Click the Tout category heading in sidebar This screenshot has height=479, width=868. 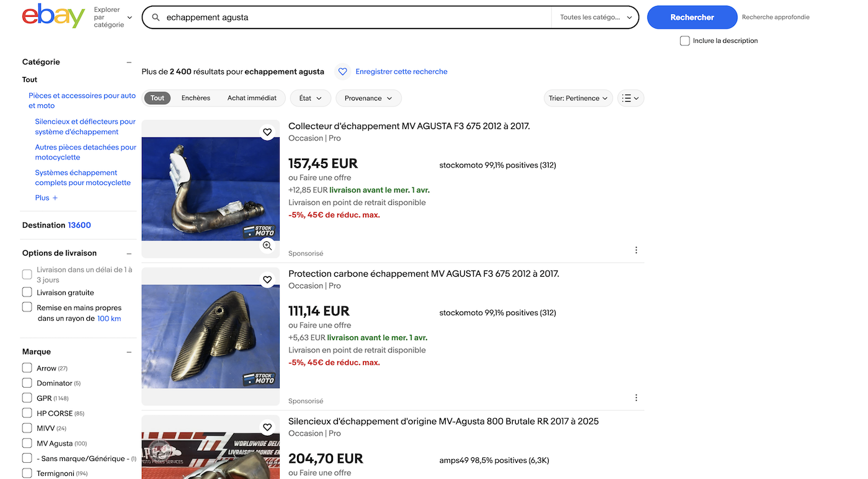pyautogui.click(x=30, y=79)
